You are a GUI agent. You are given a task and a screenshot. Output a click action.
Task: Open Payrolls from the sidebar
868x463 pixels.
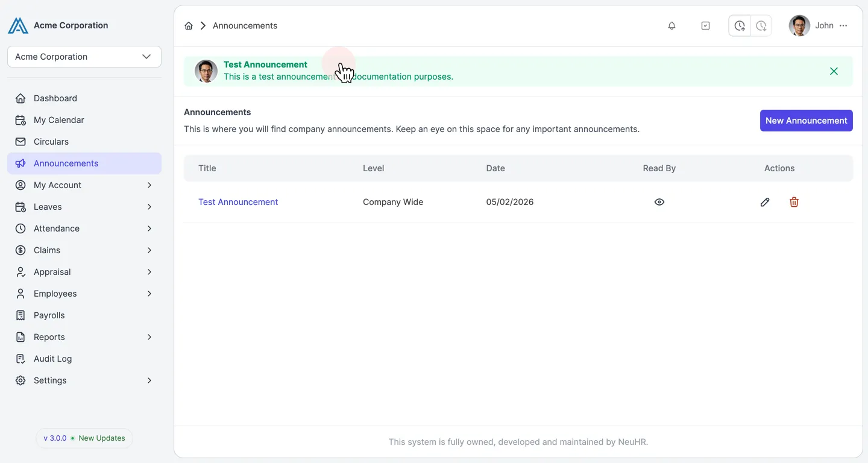point(84,315)
